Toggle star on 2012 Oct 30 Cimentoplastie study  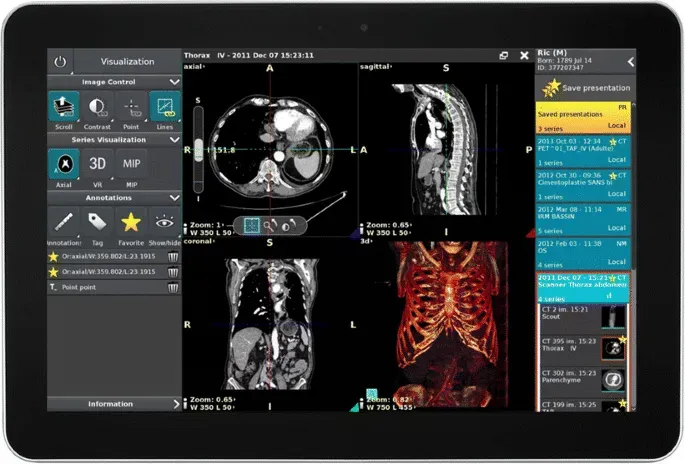point(613,176)
